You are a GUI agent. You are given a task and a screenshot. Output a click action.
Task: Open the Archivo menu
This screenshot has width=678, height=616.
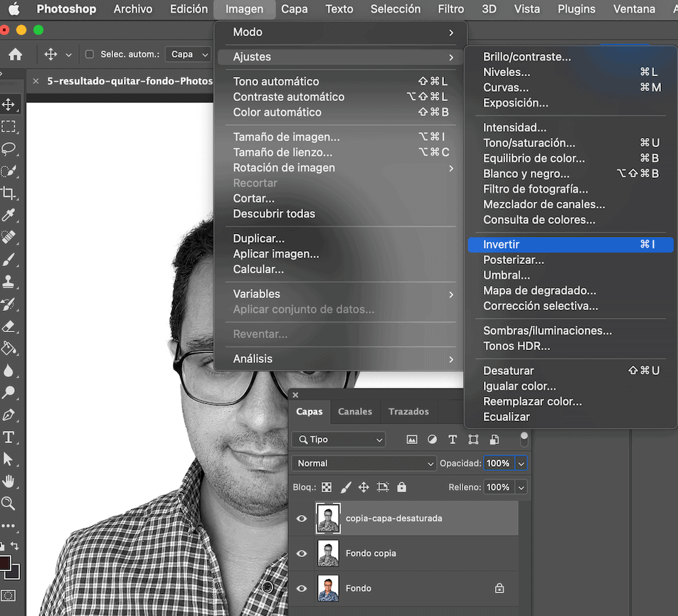click(133, 9)
